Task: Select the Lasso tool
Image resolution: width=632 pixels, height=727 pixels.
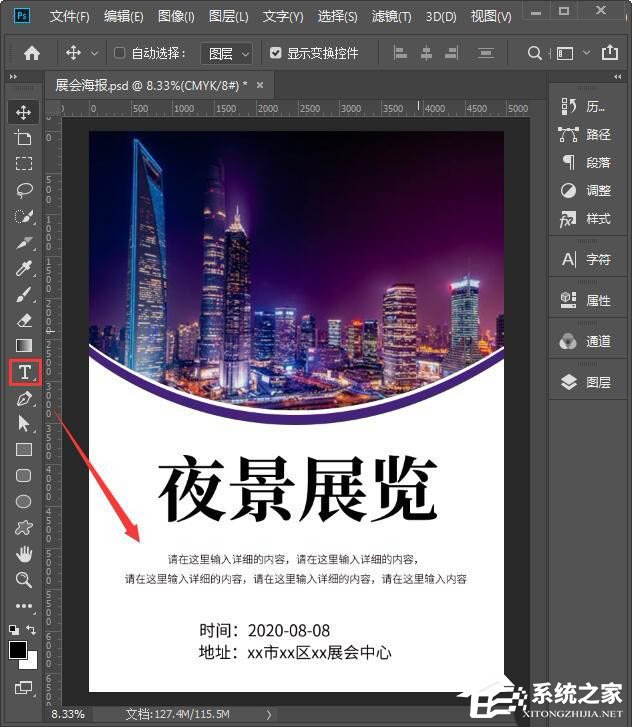Action: (x=24, y=190)
